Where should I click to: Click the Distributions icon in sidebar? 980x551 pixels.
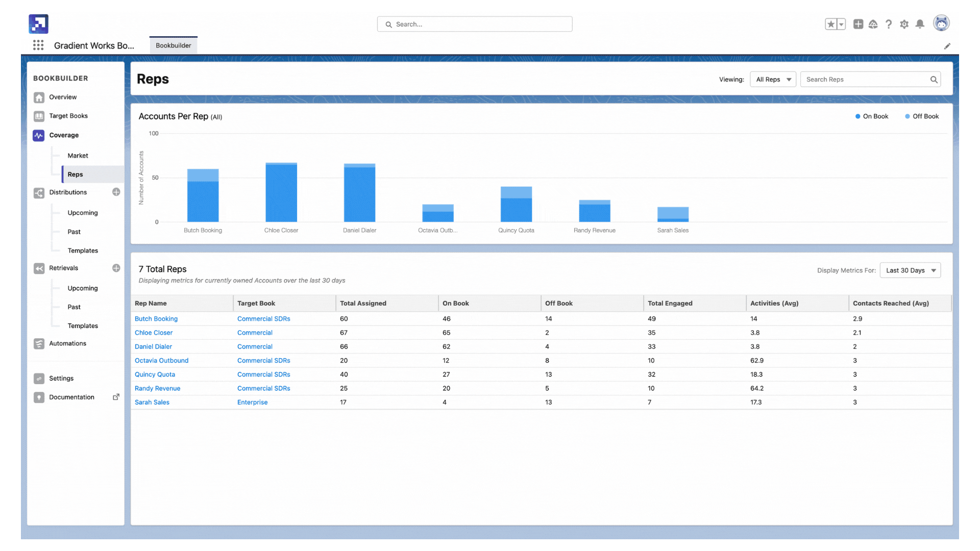[x=39, y=192]
